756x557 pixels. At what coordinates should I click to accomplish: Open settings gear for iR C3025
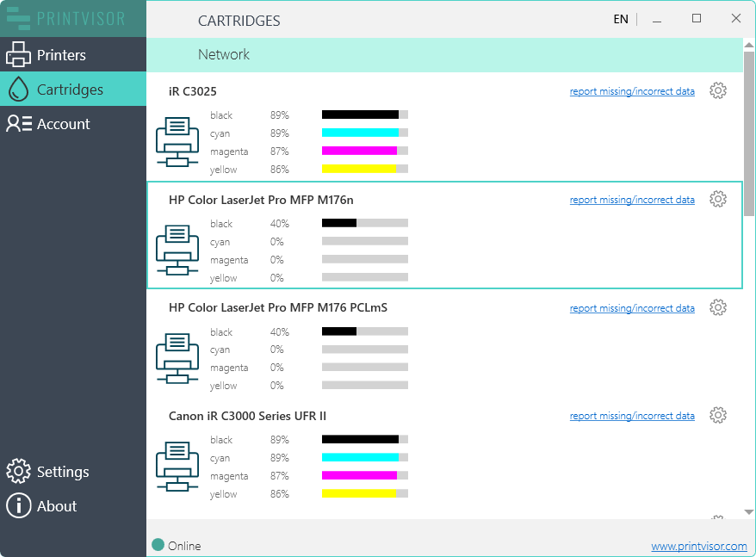(x=718, y=90)
